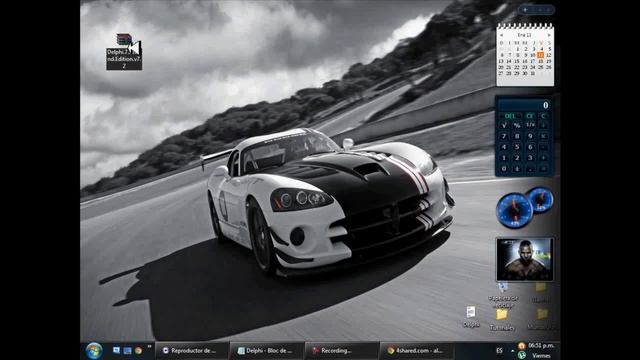Switch to the Reproductor de... taskbar window
The image size is (640, 360).
(x=192, y=350)
